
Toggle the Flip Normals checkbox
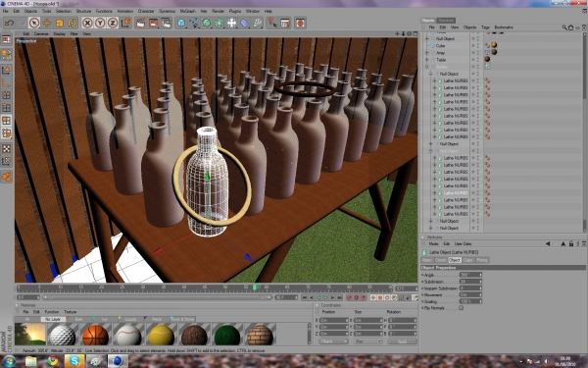coord(461,308)
